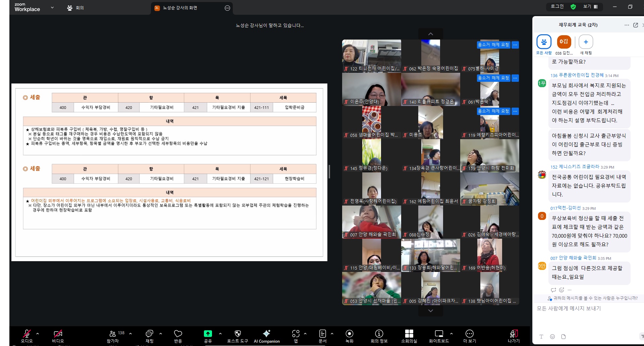The height and width of the screenshot is (346, 644).
Task: Open the 화이트보드 whiteboard icon
Action: pyautogui.click(x=439, y=334)
